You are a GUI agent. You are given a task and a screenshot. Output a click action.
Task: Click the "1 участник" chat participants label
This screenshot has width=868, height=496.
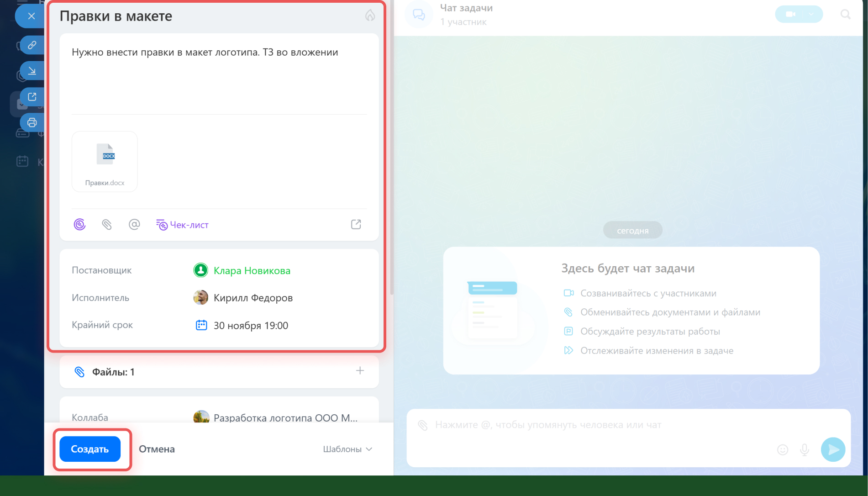tap(463, 22)
